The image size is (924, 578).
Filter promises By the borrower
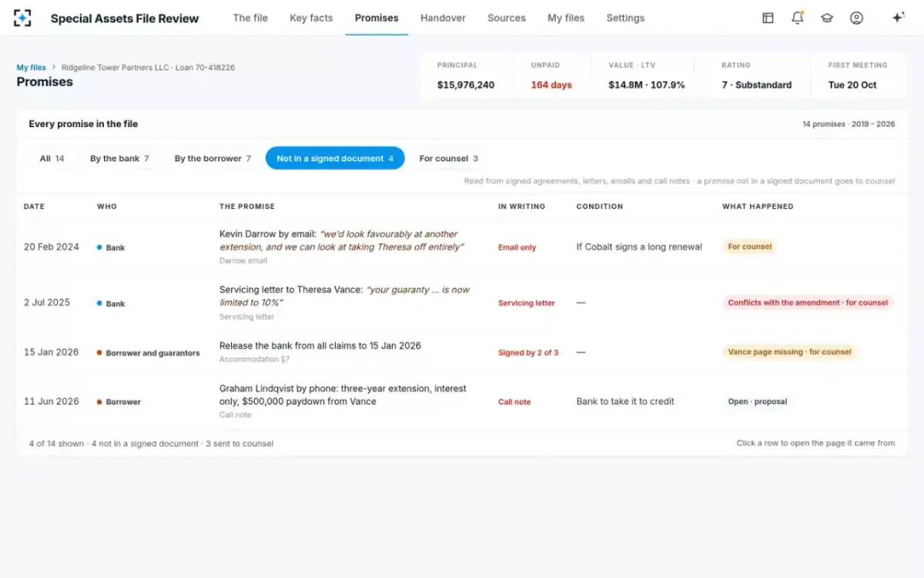tap(213, 158)
